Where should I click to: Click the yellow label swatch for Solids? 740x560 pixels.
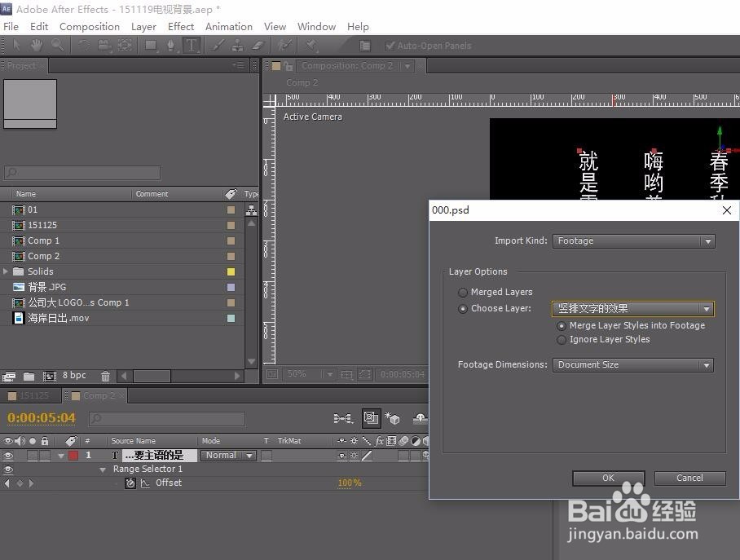(231, 272)
